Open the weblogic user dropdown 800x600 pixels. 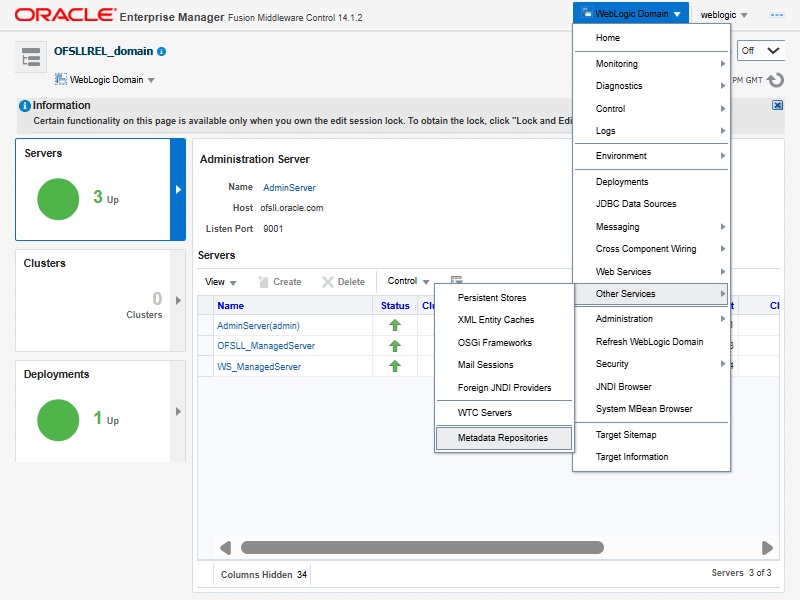pos(724,15)
